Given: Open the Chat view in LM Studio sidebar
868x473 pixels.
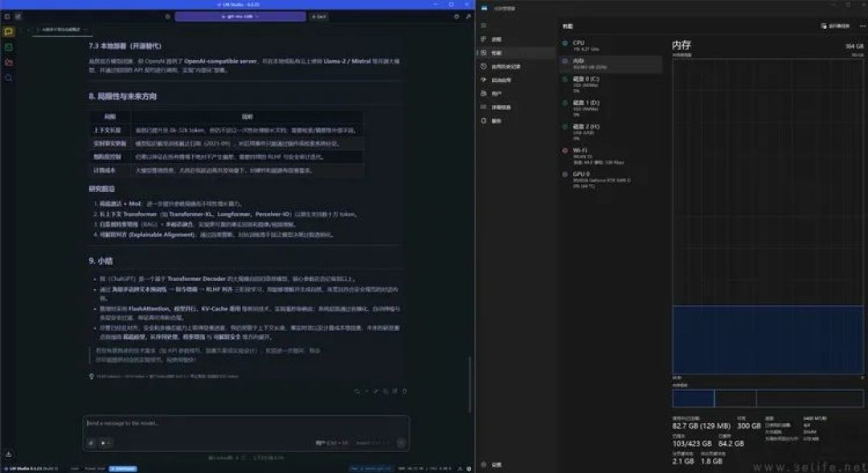Looking at the screenshot, I should (8, 31).
